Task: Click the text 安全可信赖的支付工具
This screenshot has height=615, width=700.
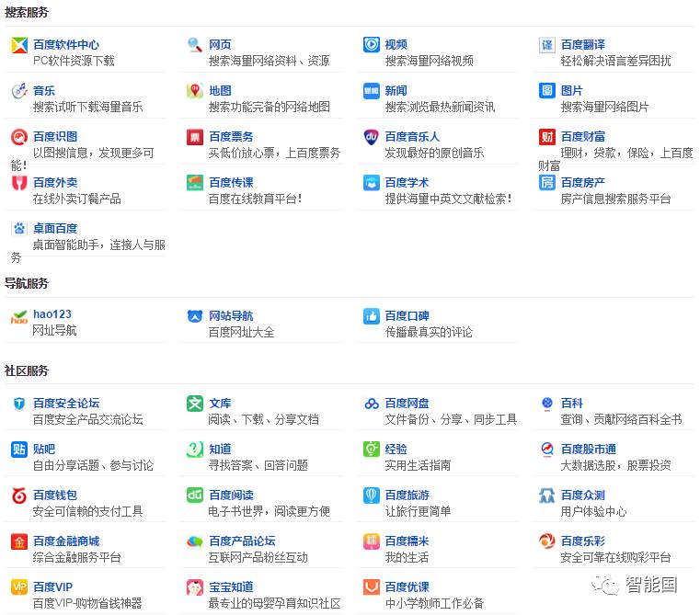Action: (88, 512)
